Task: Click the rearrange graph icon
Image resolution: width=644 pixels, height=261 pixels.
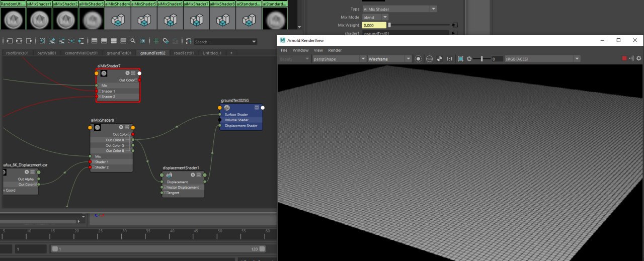Action: coord(71,41)
